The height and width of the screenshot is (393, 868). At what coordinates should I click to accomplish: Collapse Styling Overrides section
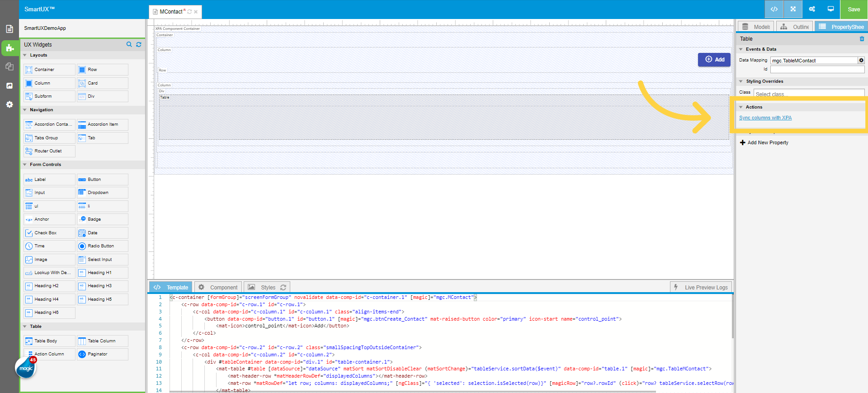tap(741, 81)
